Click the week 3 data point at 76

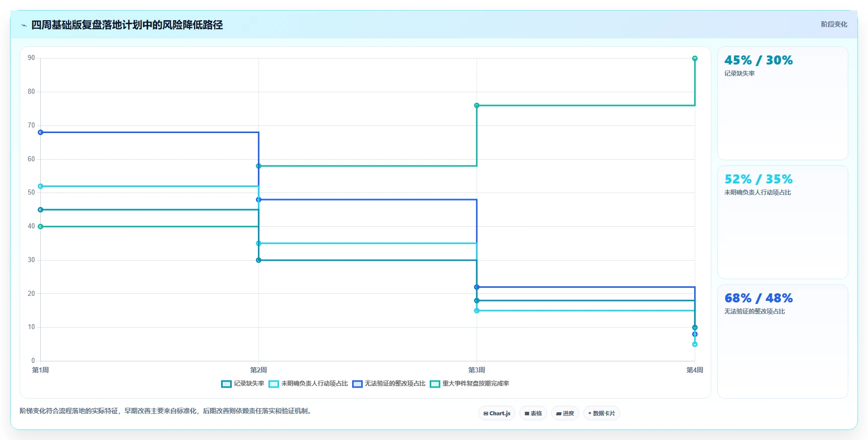477,105
